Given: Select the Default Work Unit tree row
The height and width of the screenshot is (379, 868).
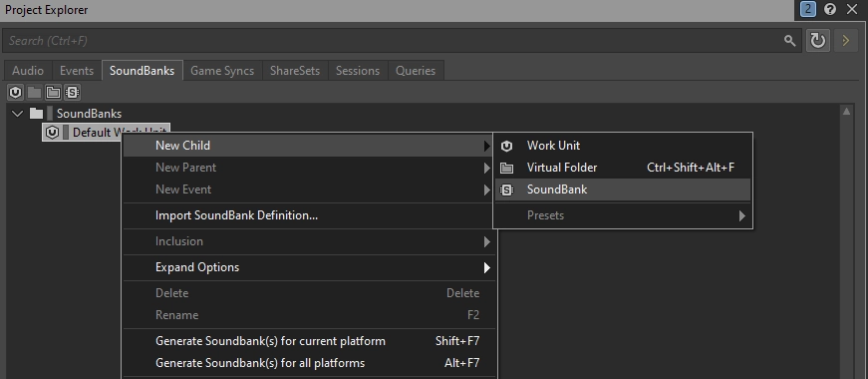Looking at the screenshot, I should click(106, 133).
